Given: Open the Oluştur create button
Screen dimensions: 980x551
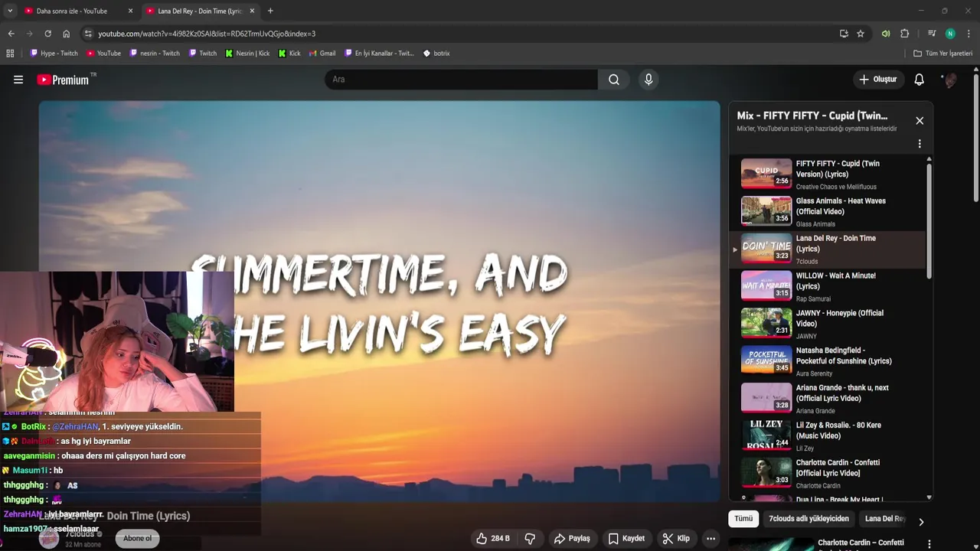Looking at the screenshot, I should [x=878, y=80].
